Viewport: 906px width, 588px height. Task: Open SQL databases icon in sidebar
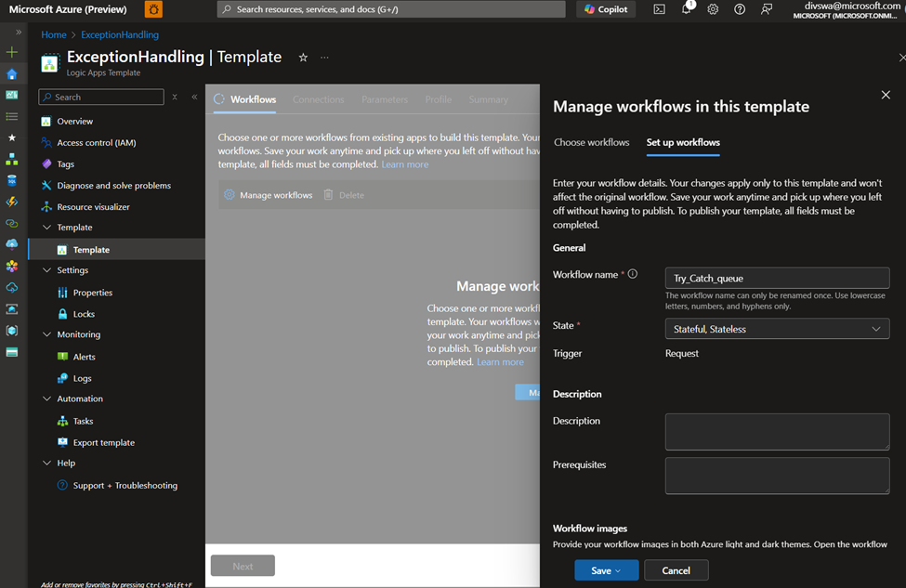[x=11, y=180]
